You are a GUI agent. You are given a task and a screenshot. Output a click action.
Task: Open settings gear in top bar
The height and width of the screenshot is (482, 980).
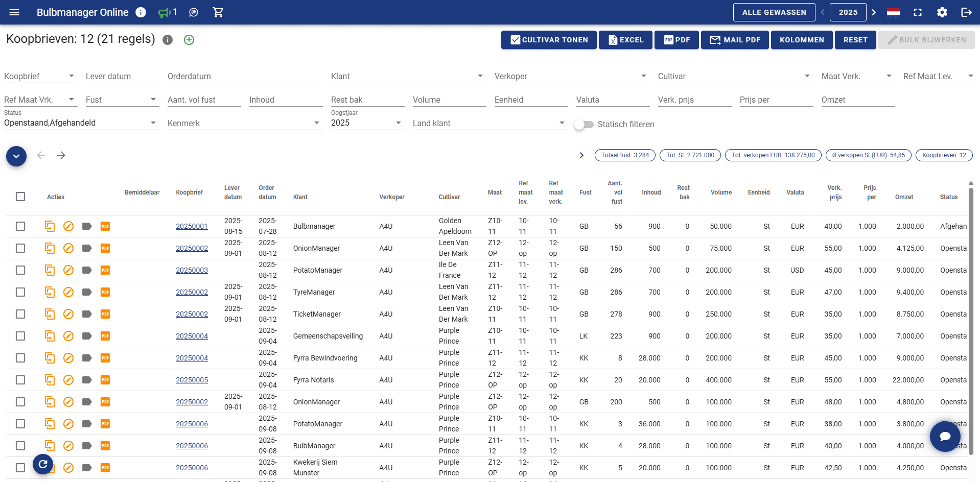click(x=942, y=12)
